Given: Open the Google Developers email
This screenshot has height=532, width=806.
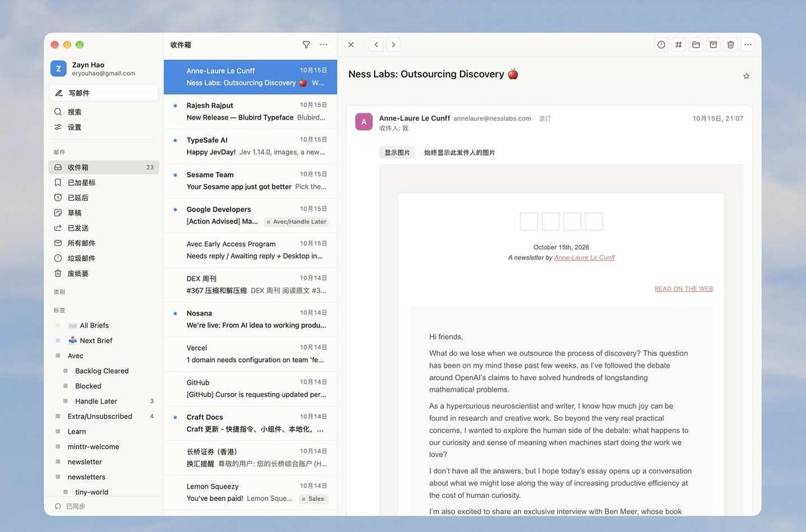Looking at the screenshot, I should (x=251, y=215).
